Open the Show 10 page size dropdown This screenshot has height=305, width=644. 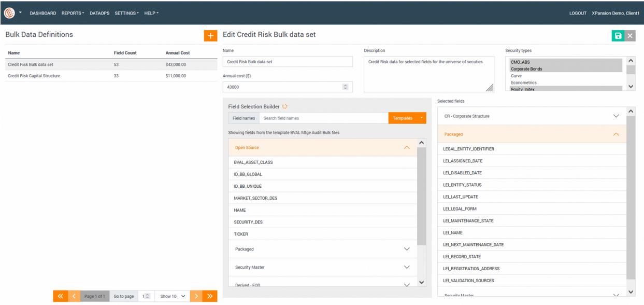pos(173,296)
